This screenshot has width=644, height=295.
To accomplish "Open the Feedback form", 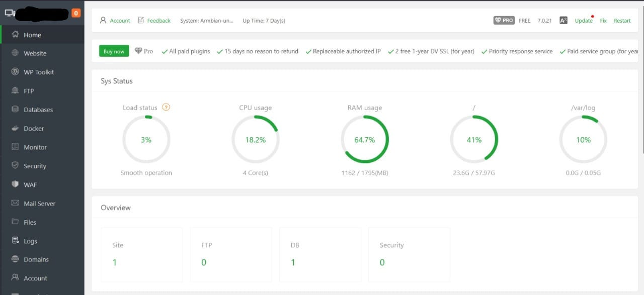I will click(x=158, y=21).
